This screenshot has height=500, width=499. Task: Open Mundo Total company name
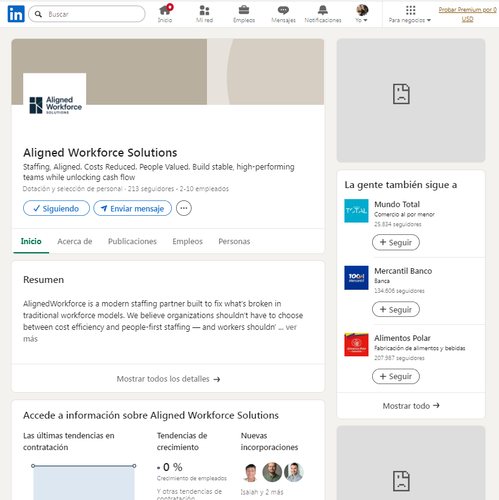pyautogui.click(x=397, y=204)
